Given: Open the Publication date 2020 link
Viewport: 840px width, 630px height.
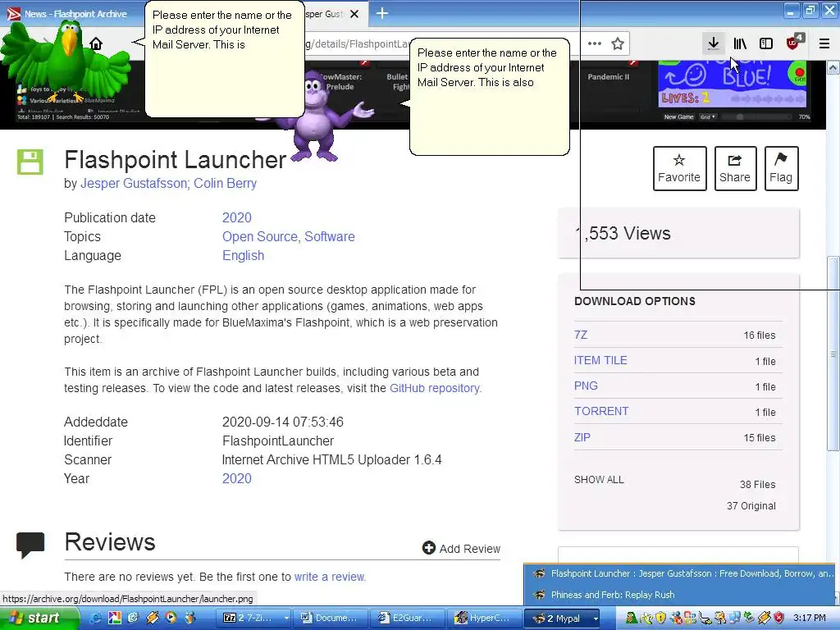Looking at the screenshot, I should 237,217.
